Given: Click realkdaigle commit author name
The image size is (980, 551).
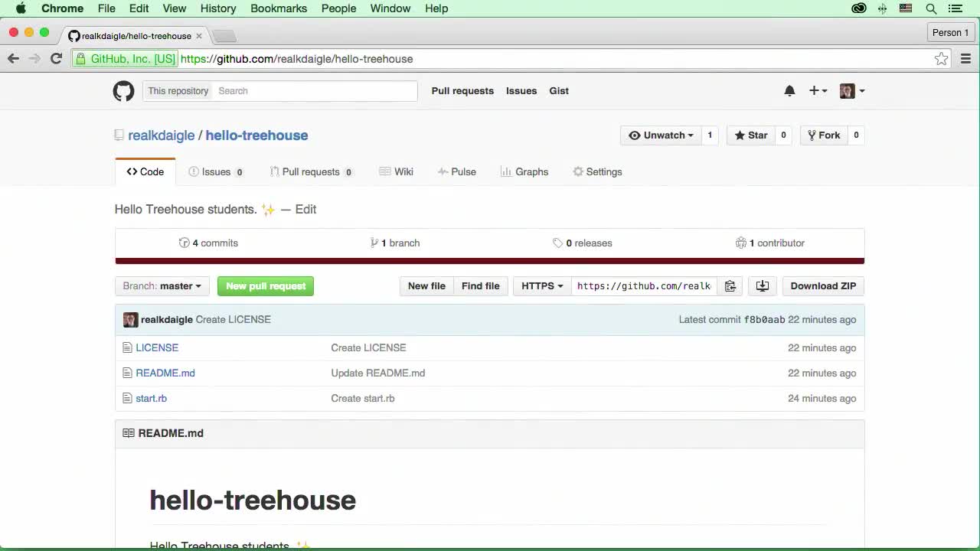Looking at the screenshot, I should [x=167, y=320].
